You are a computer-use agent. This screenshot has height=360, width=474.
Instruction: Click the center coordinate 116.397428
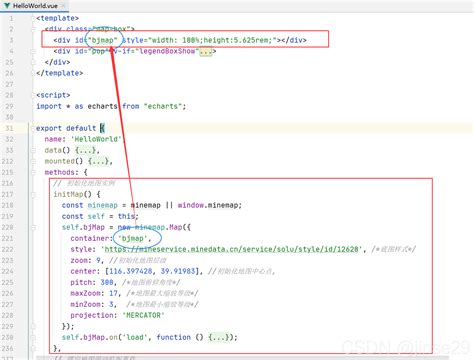[131, 271]
